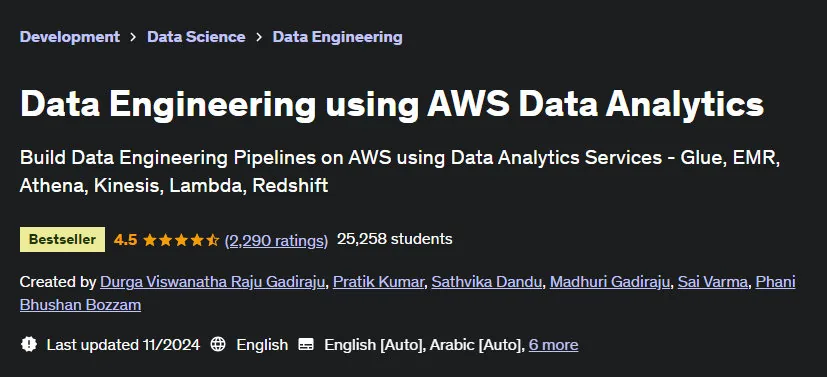This screenshot has width=827, height=377.
Task: Click the chevron after Data Science
Action: 259,37
